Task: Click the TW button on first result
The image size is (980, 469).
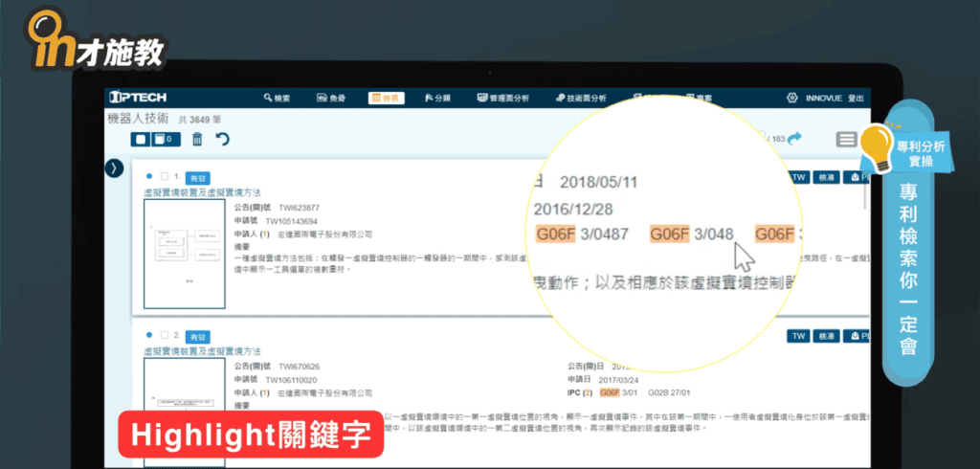Action: pos(795,178)
